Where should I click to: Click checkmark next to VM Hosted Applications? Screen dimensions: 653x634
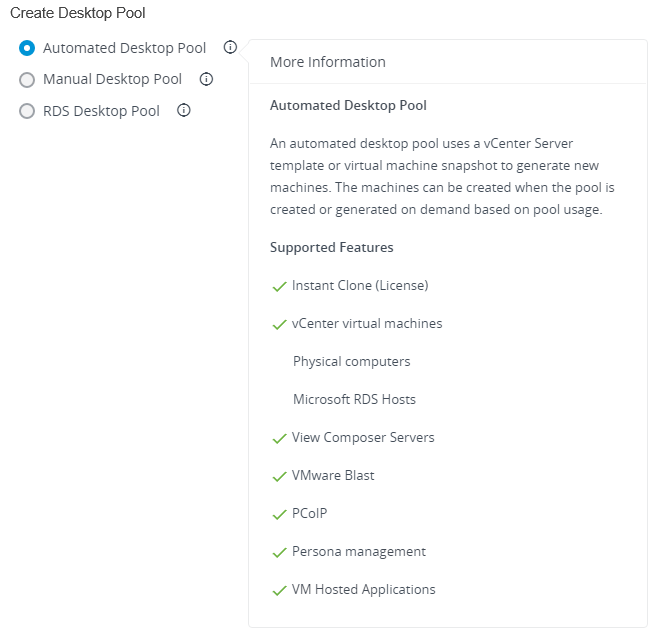point(279,590)
